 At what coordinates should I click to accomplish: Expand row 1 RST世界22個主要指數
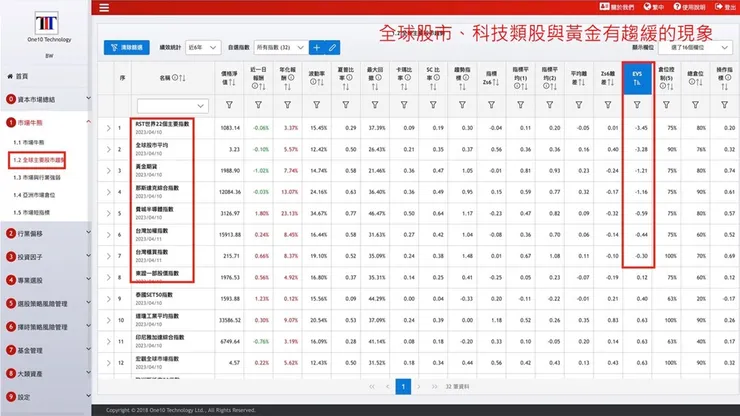pyautogui.click(x=108, y=128)
